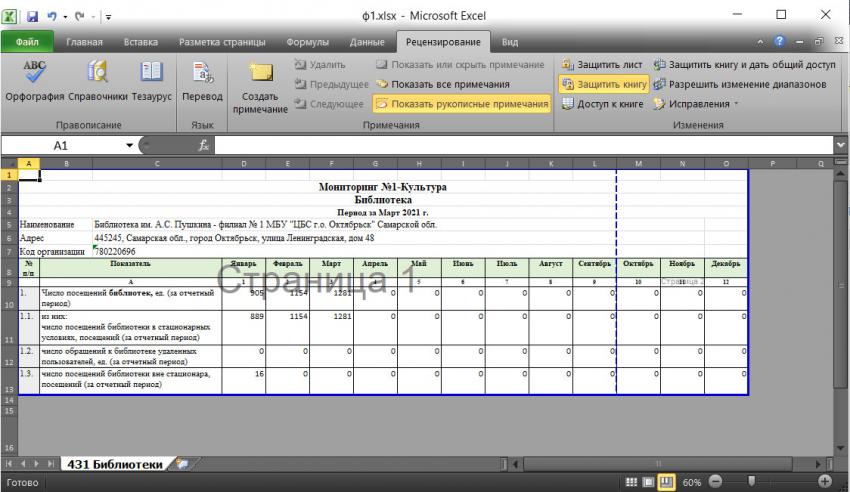The image size is (850, 492).
Task: Create a new comment with Создать примечание
Action: tap(260, 87)
